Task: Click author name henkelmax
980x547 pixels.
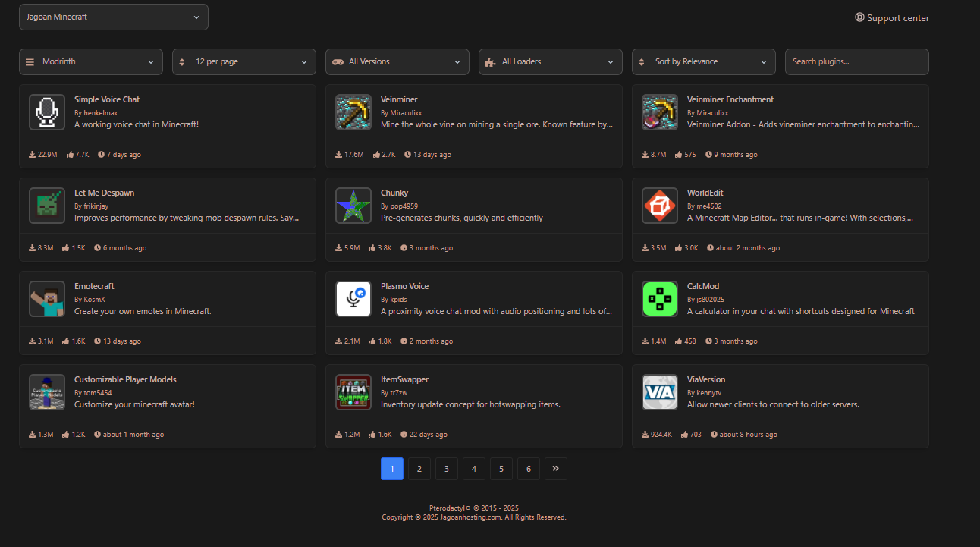Action: (100, 113)
